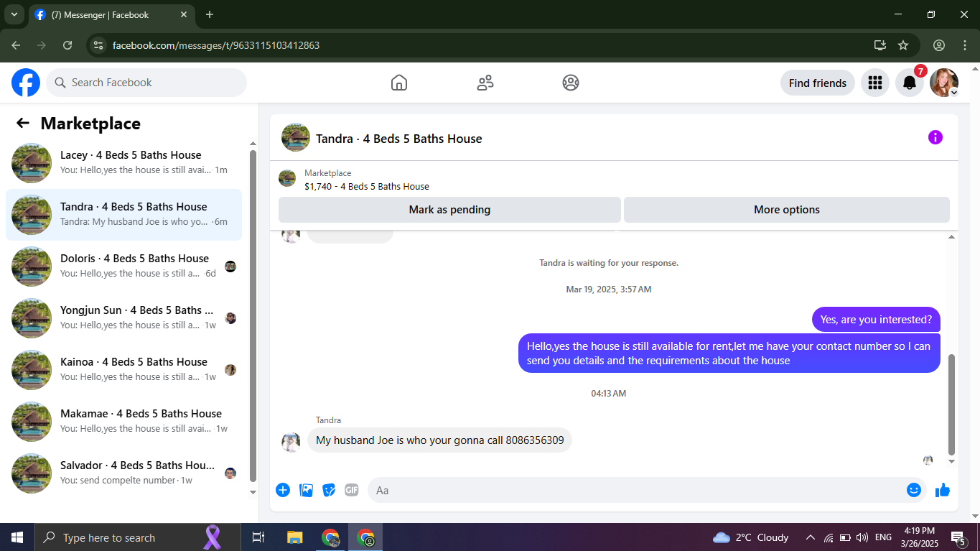This screenshot has width=980, height=551.
Task: Open the volume icon in system tray
Action: (x=862, y=537)
